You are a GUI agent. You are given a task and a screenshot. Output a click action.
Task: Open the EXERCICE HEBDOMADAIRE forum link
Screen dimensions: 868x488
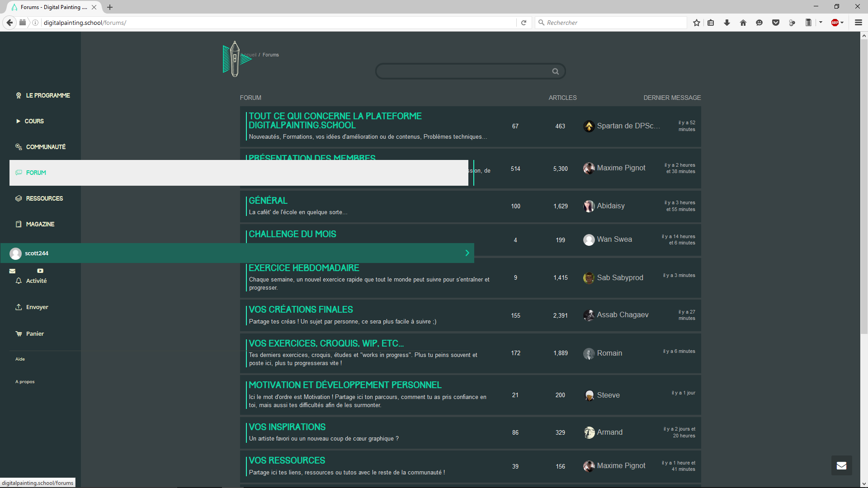304,268
